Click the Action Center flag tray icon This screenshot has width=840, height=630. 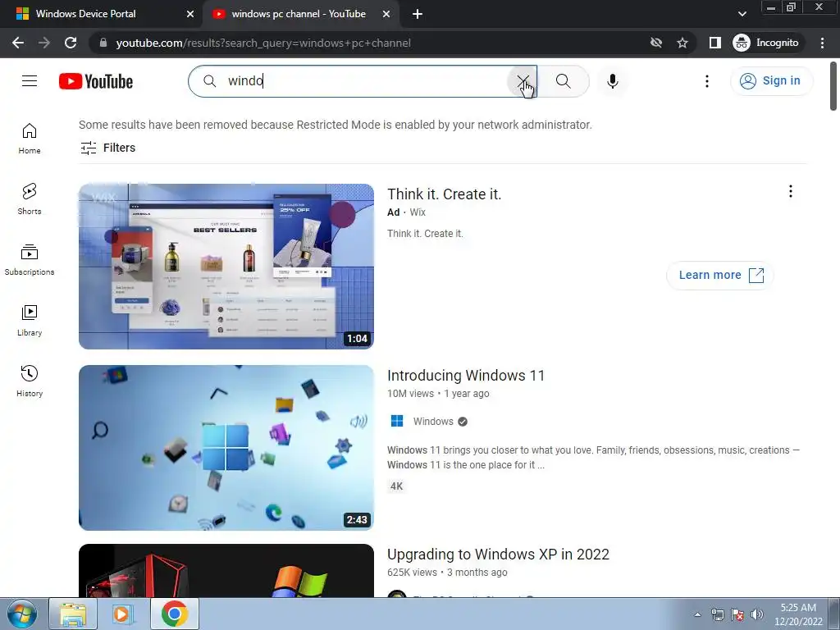pyautogui.click(x=737, y=614)
